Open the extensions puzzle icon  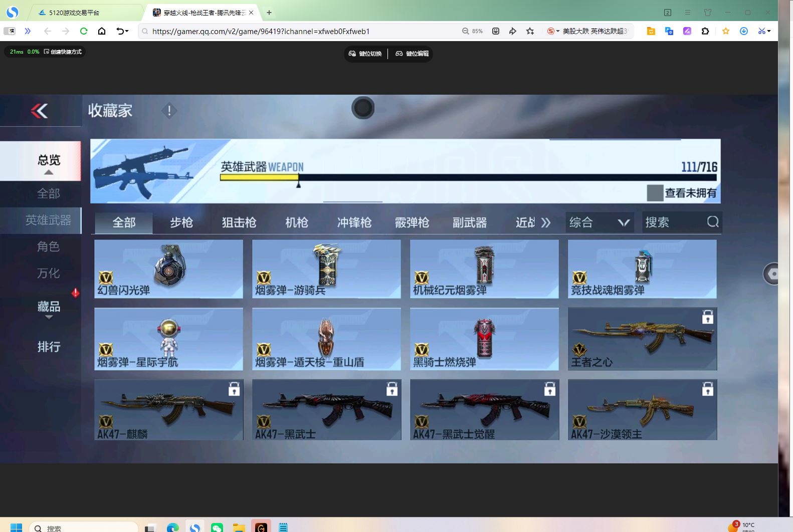pos(705,31)
